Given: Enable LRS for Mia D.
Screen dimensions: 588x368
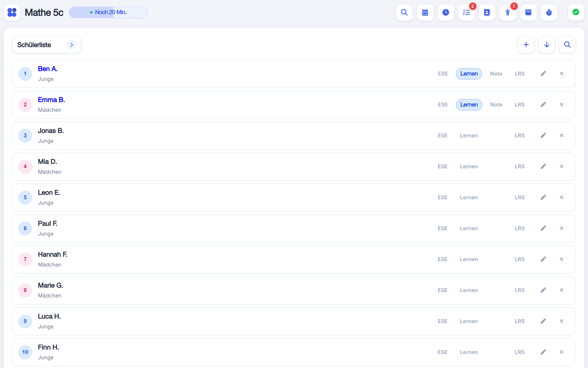Looking at the screenshot, I should [x=519, y=166].
